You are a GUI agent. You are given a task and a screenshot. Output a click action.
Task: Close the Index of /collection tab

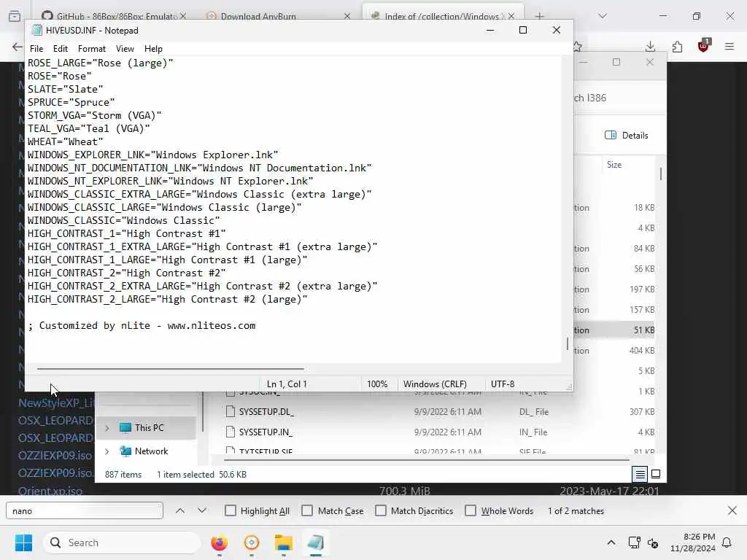(x=511, y=16)
